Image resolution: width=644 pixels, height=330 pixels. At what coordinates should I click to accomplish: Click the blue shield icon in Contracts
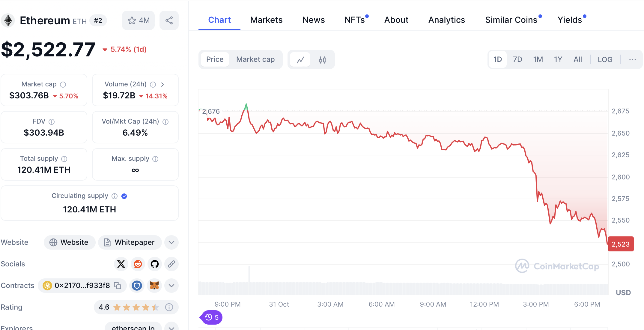click(137, 286)
